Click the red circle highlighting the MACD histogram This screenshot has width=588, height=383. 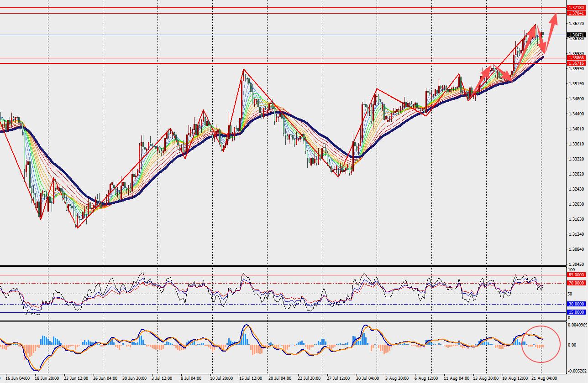[541, 344]
